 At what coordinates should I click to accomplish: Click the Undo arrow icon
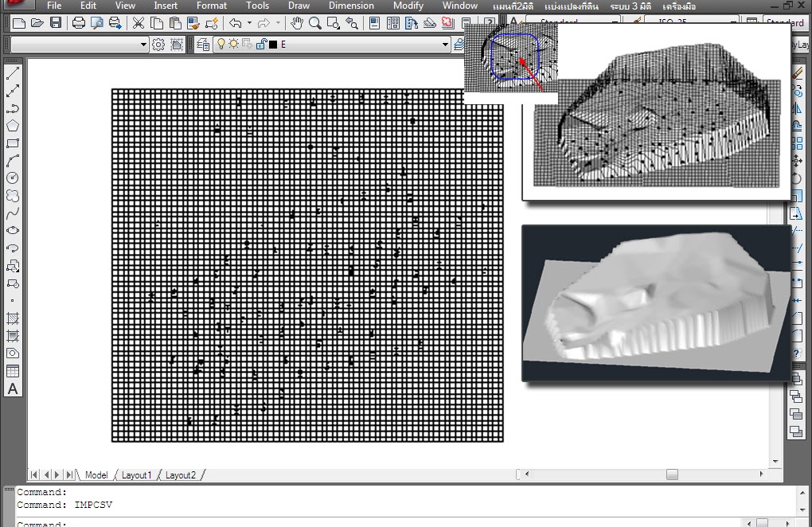pyautogui.click(x=236, y=23)
